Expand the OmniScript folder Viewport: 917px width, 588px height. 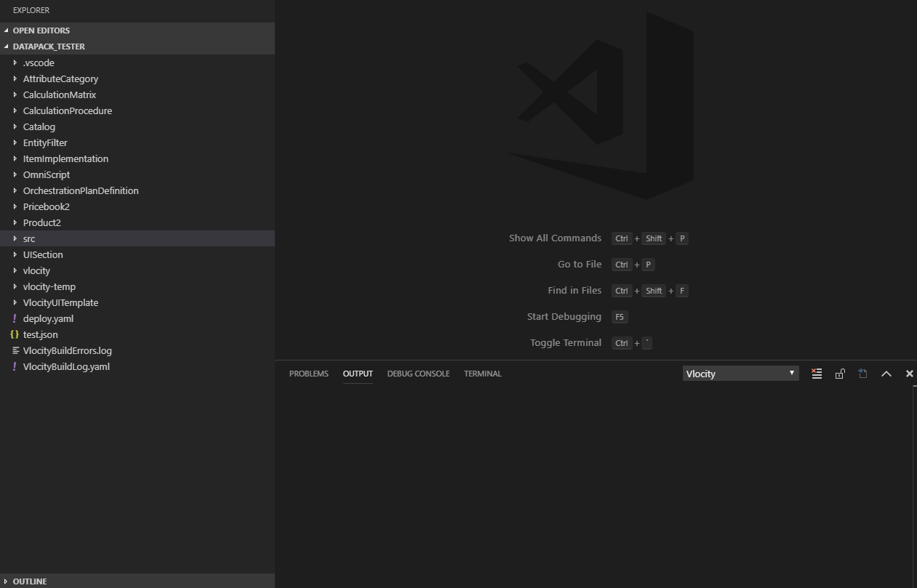click(x=137, y=174)
